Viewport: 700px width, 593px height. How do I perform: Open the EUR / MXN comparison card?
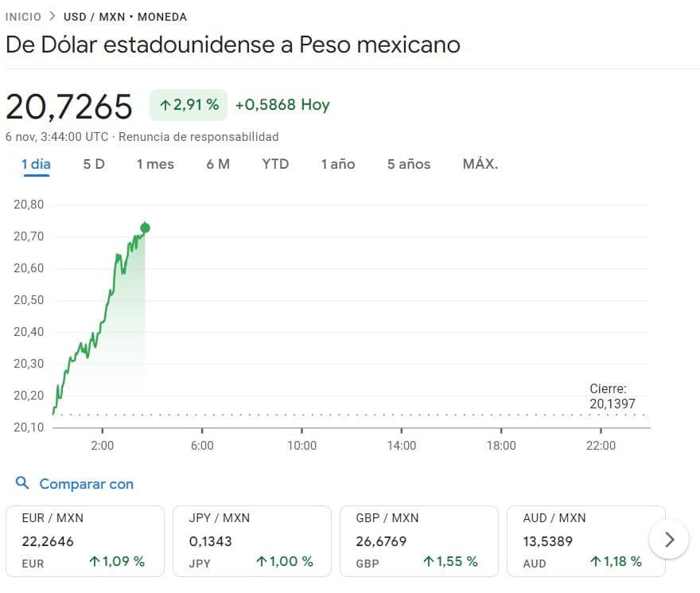(x=84, y=540)
